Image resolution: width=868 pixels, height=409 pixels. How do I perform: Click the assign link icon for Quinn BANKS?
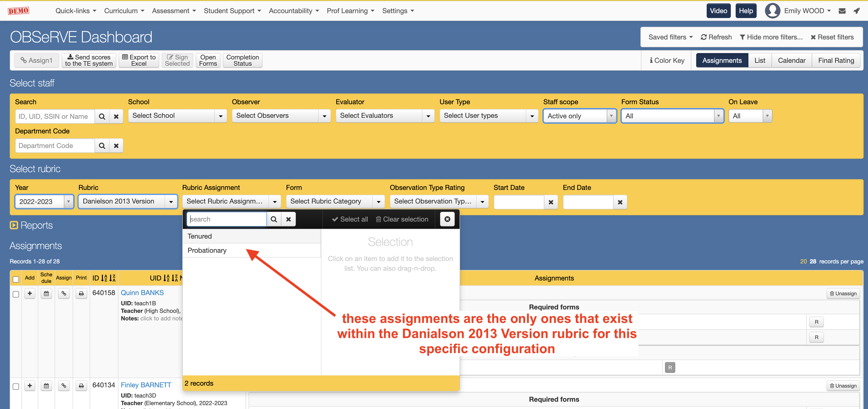click(x=64, y=294)
